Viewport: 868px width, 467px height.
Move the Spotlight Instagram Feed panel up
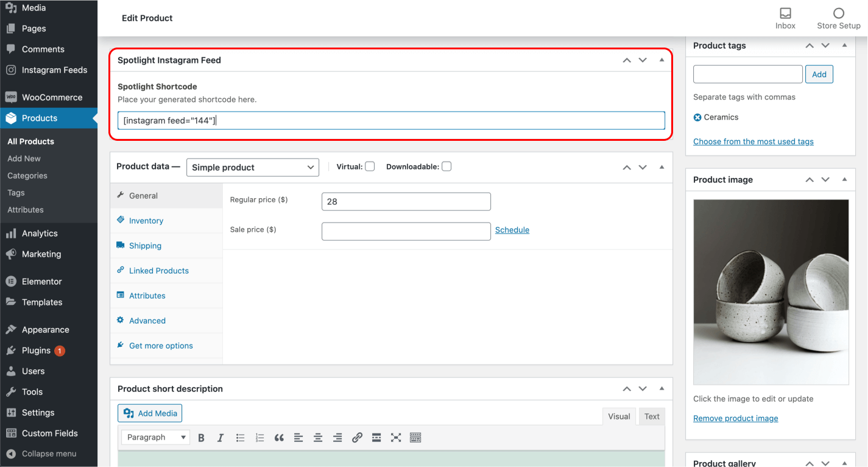[627, 60]
